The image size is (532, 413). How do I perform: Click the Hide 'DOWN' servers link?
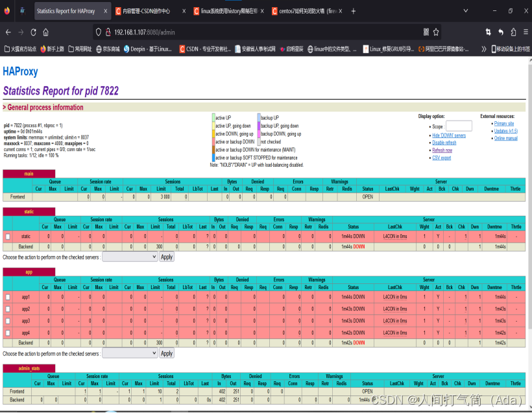(449, 136)
